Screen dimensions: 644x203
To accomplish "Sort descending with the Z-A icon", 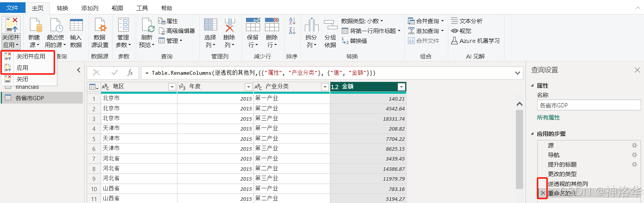I will [292, 31].
